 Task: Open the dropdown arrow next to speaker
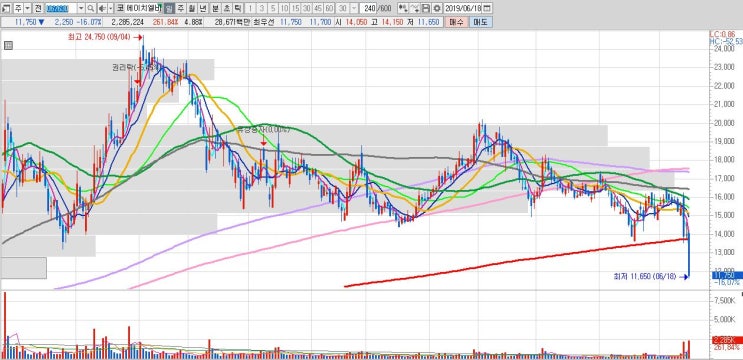[110, 9]
